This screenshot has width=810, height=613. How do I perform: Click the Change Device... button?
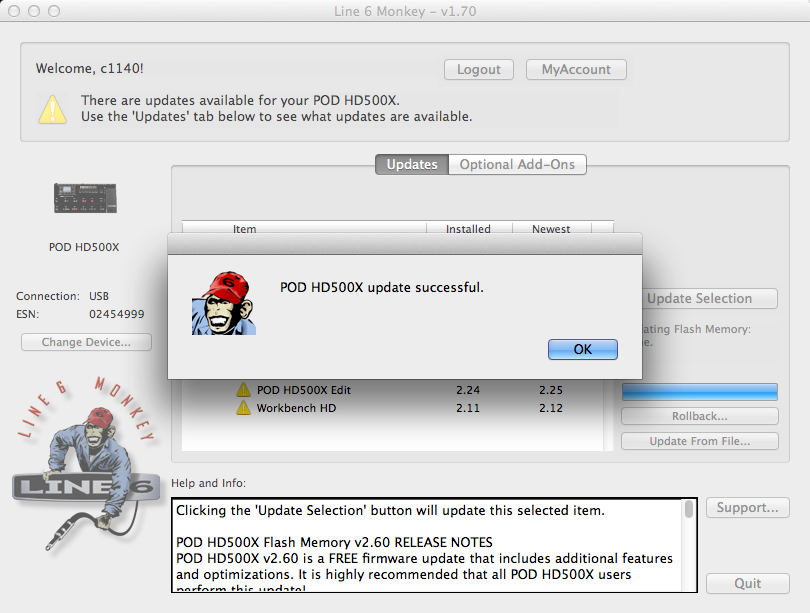pyautogui.click(x=86, y=342)
